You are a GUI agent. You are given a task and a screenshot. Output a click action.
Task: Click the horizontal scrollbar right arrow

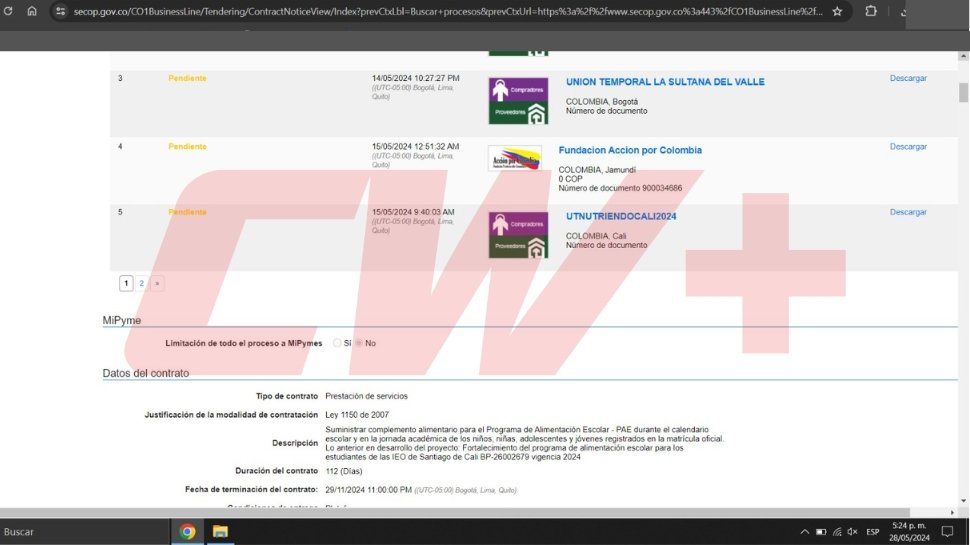[x=952, y=512]
